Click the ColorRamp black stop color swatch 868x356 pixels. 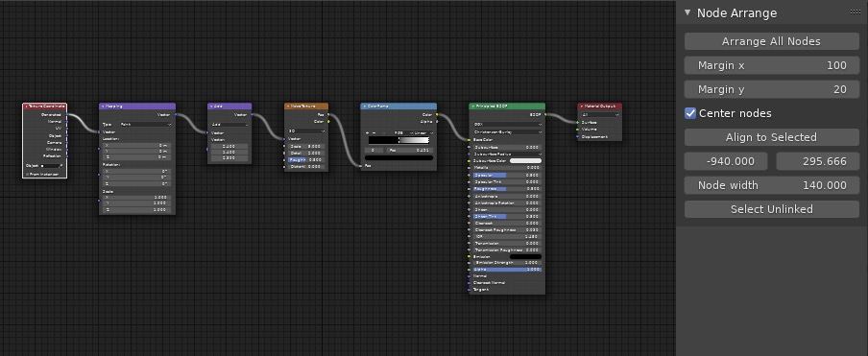398,157
